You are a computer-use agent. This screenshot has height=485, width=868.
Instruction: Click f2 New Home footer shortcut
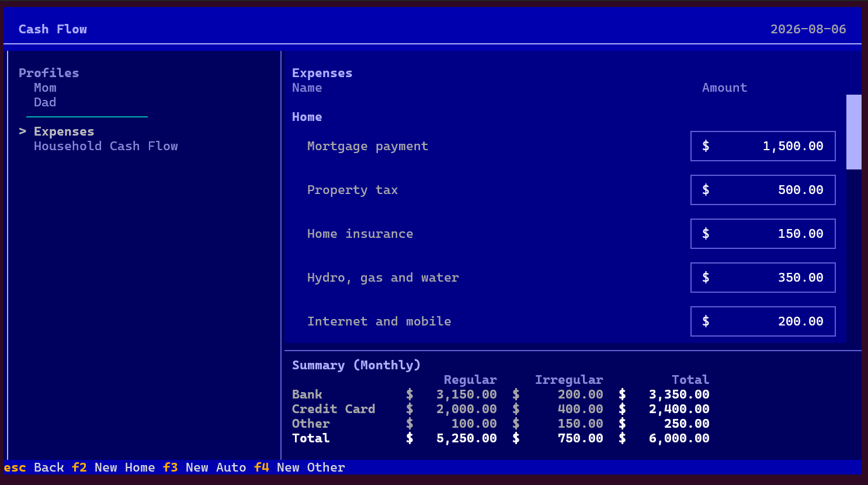(113, 467)
